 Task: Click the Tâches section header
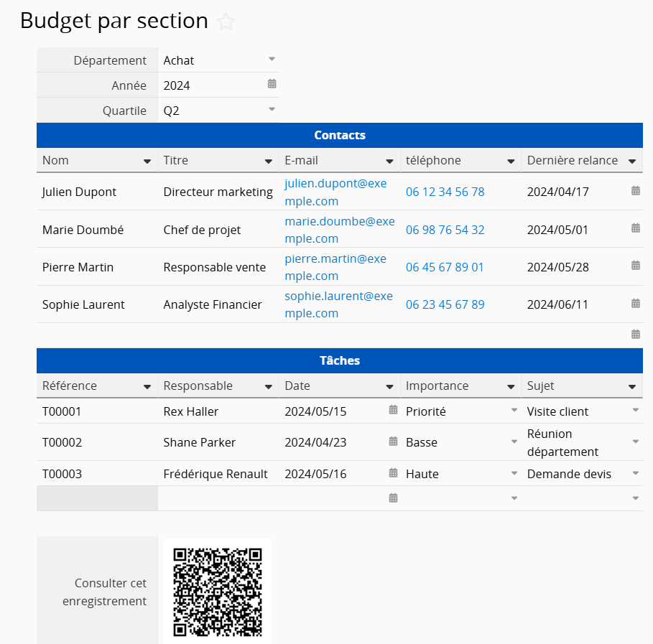(340, 360)
